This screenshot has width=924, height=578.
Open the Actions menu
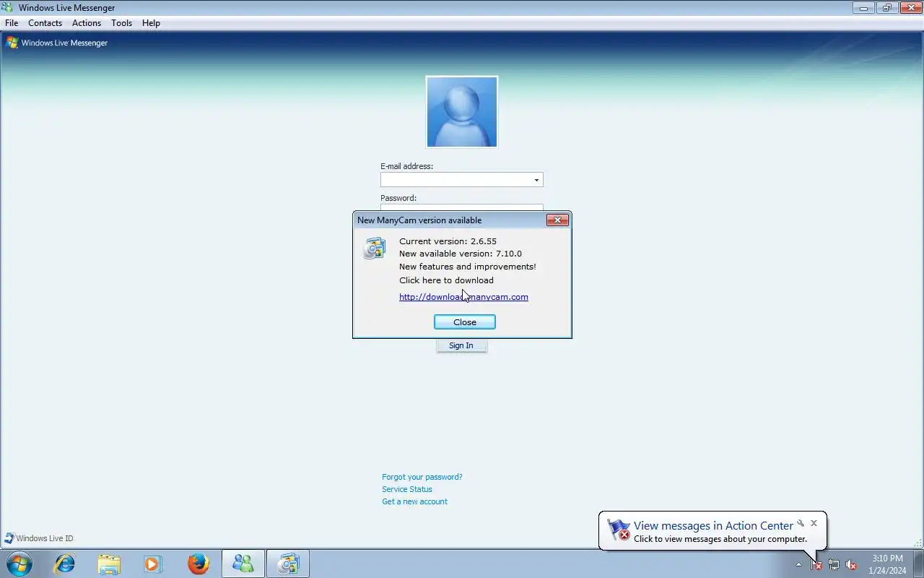pos(87,23)
